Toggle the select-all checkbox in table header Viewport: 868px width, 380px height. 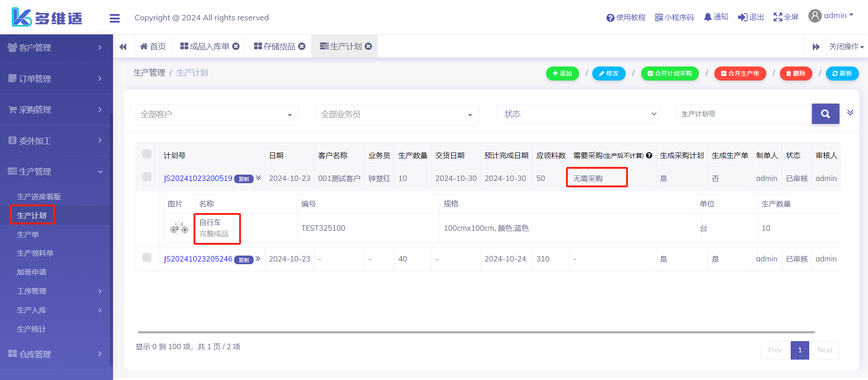[x=147, y=154]
